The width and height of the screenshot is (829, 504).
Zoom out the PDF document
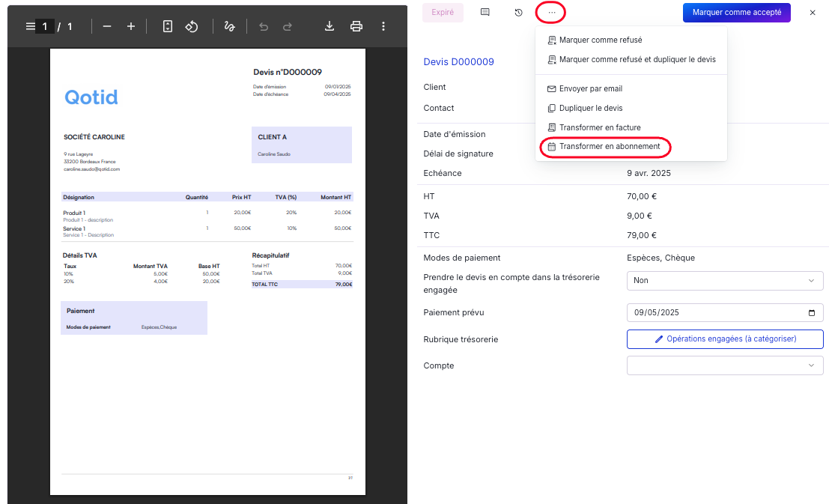click(107, 26)
